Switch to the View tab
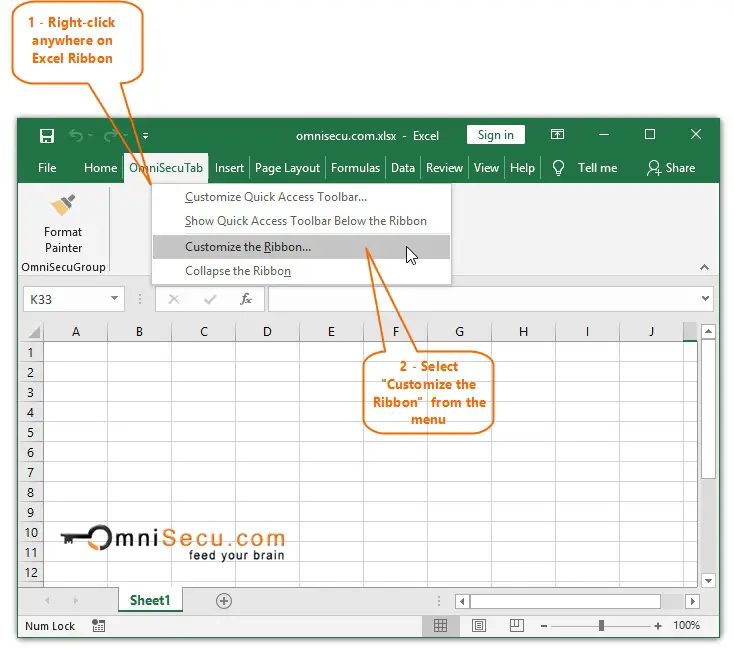734x655 pixels. pyautogui.click(x=486, y=168)
